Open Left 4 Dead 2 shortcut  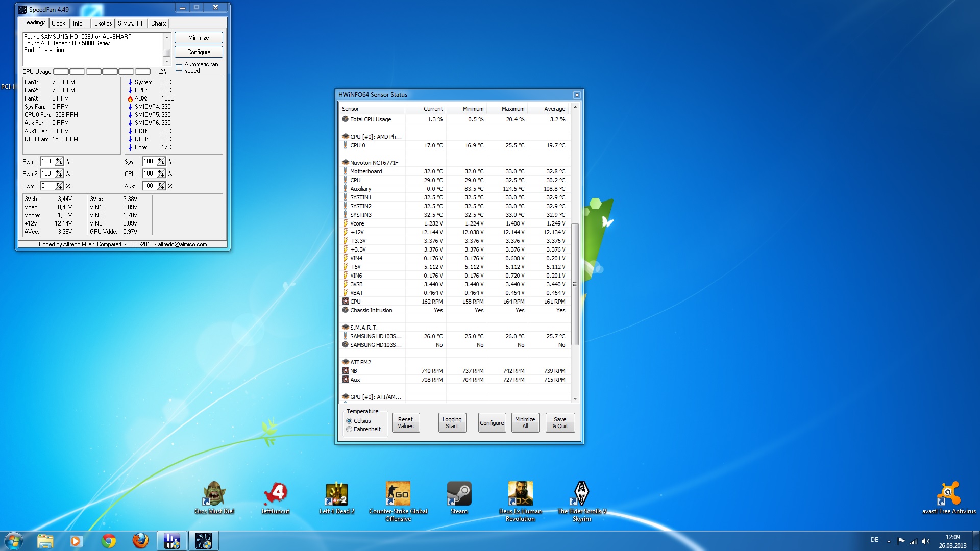click(336, 497)
